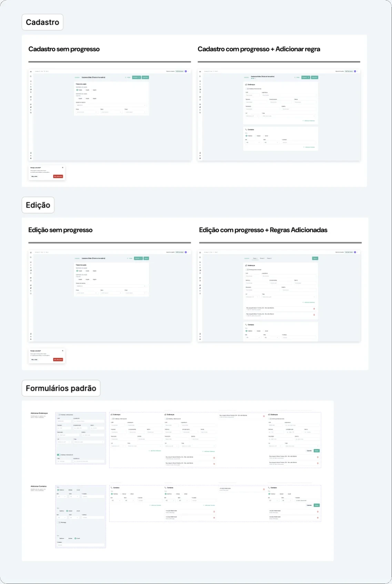Click Adicionar Contato link in Cadastro com progresso
Screen dimensions: 392x584
309,147
